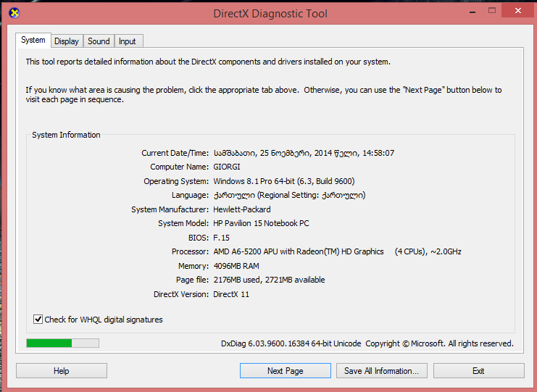Viewport: 537px width, 392px height.
Task: Click the DirectX Version label
Action: click(x=181, y=294)
